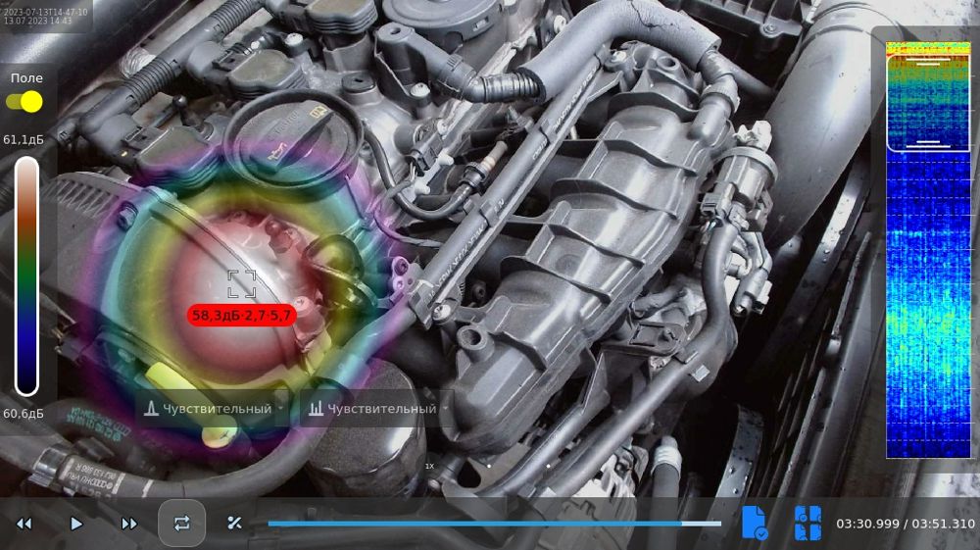Click the lower spectrogram waterfall display
The image size is (980, 550).
click(928, 305)
